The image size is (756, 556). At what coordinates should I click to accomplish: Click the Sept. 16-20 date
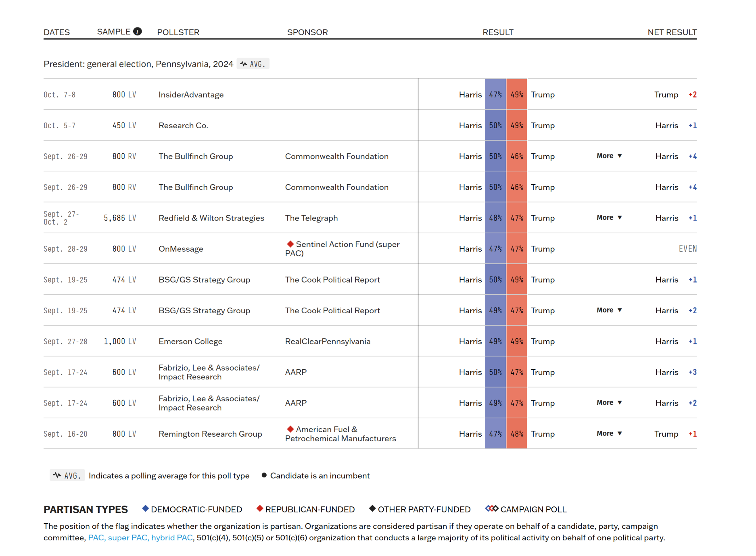[65, 434]
